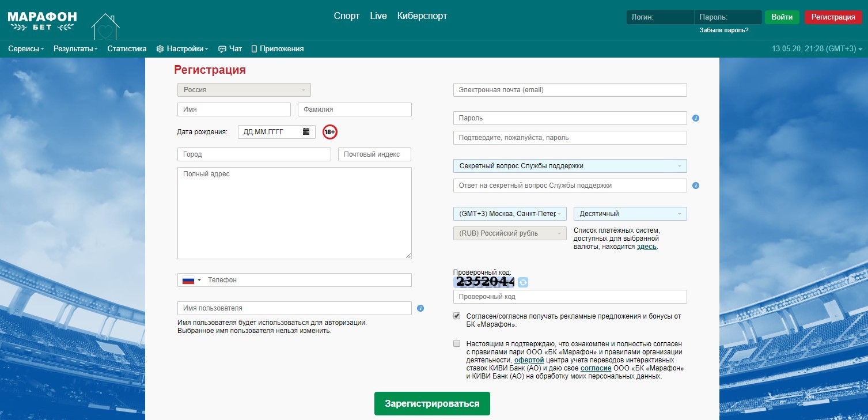868x420 pixels.
Task: Tick the rules agreement checkbox
Action: (x=457, y=343)
